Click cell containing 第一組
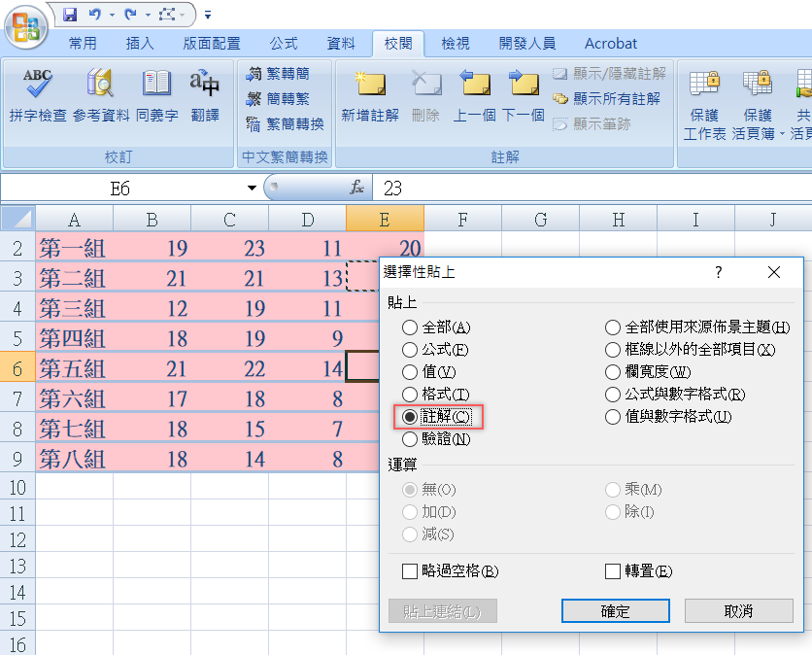The width and height of the screenshot is (812, 655). point(74,248)
